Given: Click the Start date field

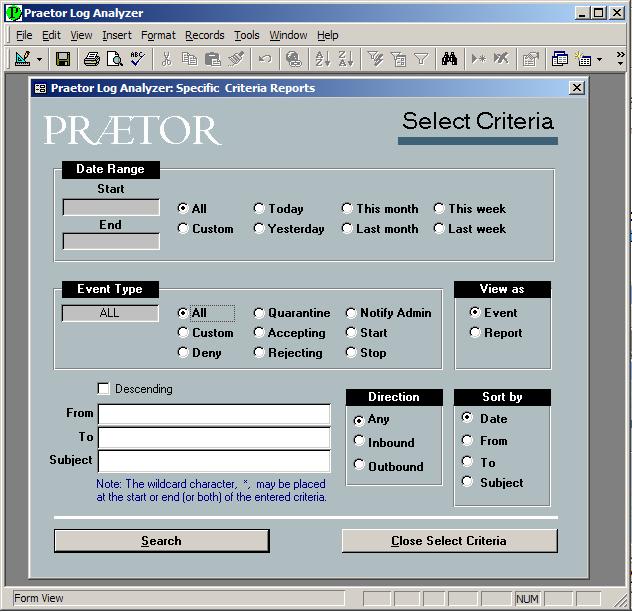Looking at the screenshot, I should 111,207.
